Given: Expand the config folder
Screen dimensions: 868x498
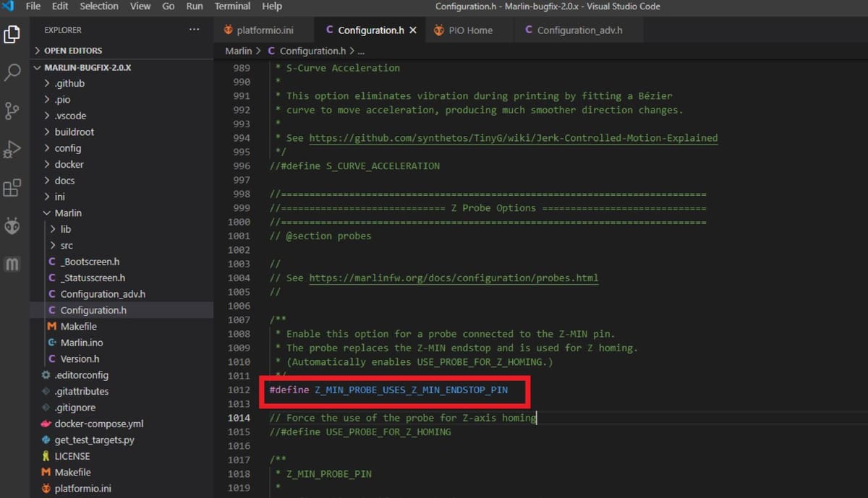Looking at the screenshot, I should (67, 148).
